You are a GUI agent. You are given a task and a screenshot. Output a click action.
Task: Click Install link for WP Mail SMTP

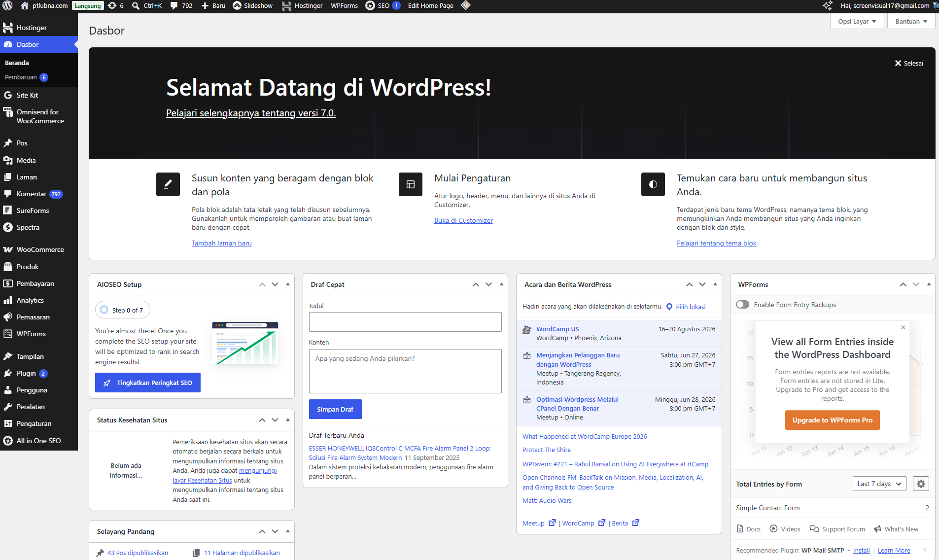pos(861,550)
